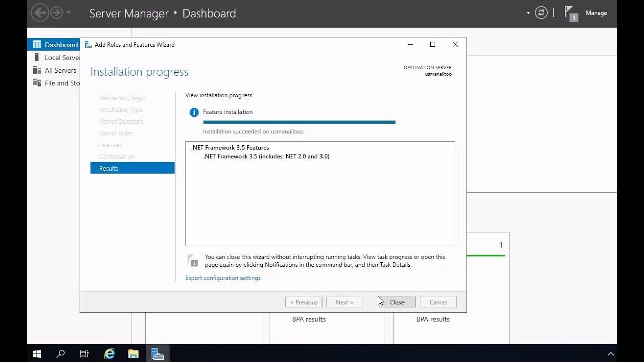This screenshot has width=644, height=362.
Task: Click the Installation Type step
Action: [x=121, y=110]
